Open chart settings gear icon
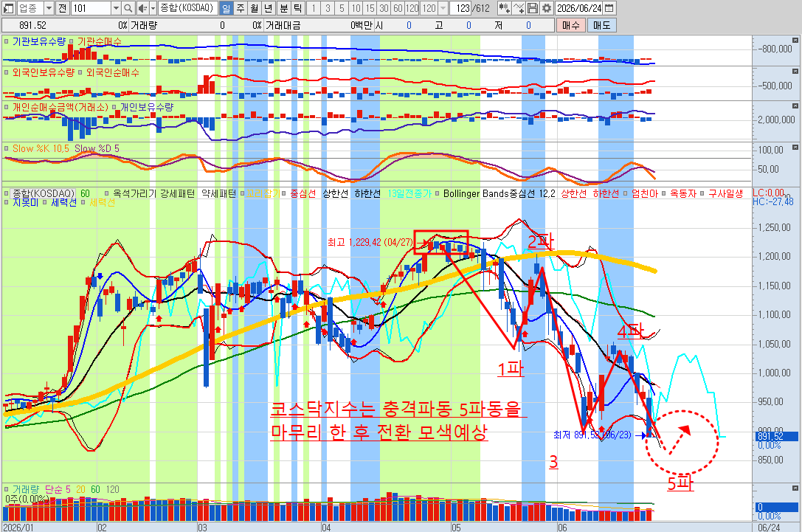The width and height of the screenshot is (802, 532). pyautogui.click(x=547, y=8)
